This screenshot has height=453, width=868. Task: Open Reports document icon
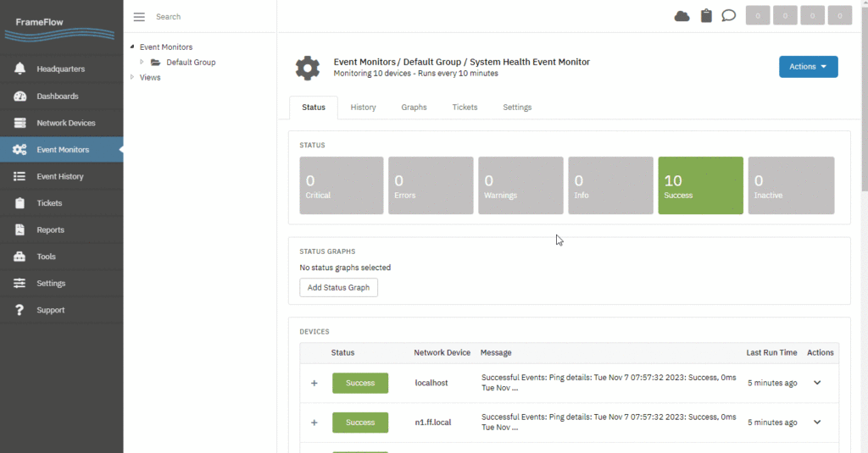pyautogui.click(x=20, y=229)
